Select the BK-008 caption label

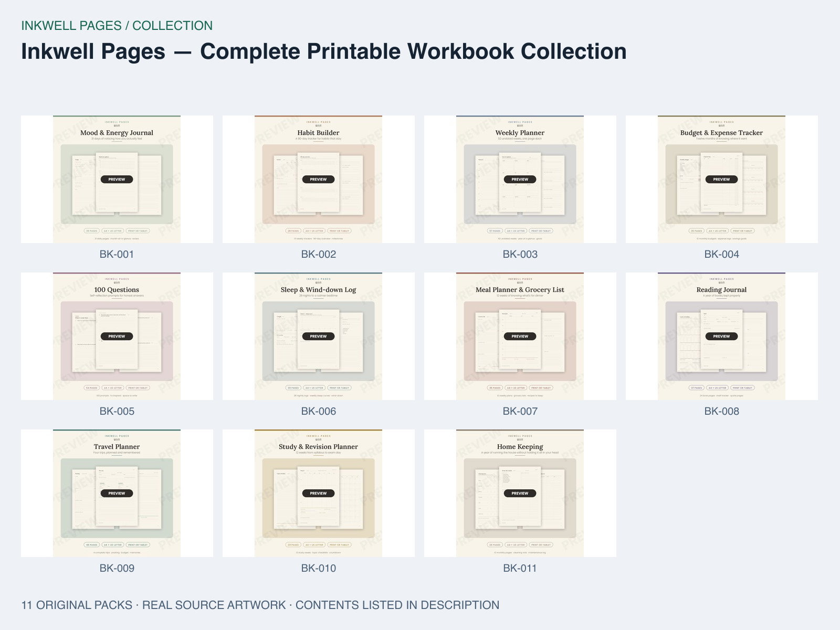[721, 411]
